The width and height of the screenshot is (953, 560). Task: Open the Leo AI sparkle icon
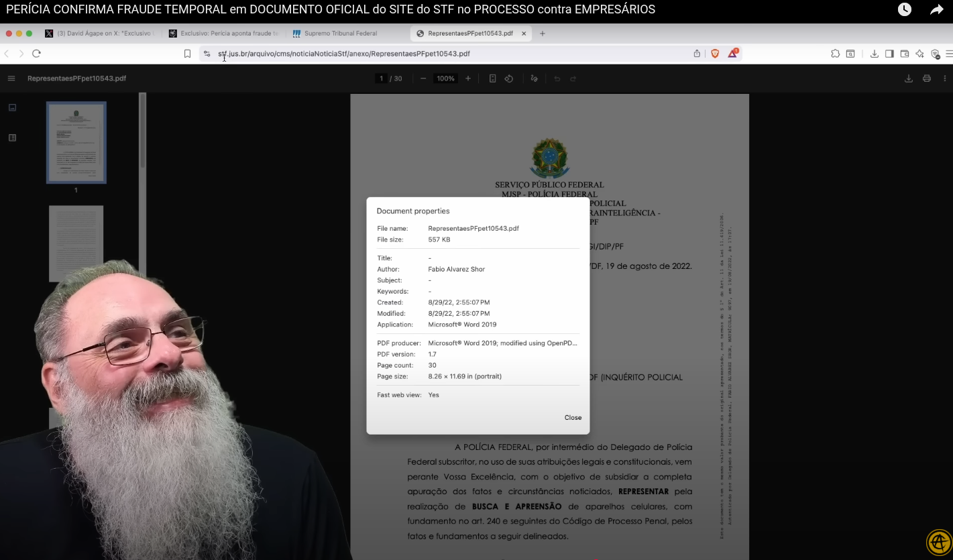(919, 54)
